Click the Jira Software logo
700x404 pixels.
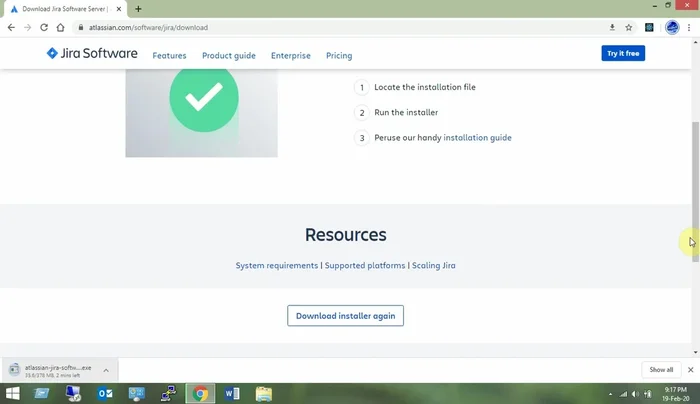point(92,54)
